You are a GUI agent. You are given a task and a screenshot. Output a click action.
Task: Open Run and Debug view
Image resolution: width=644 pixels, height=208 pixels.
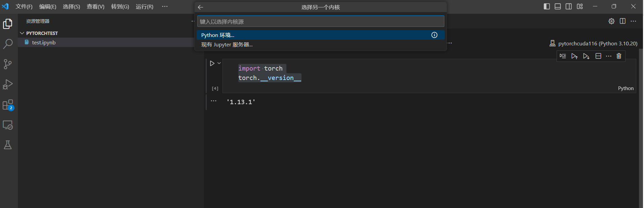point(8,84)
